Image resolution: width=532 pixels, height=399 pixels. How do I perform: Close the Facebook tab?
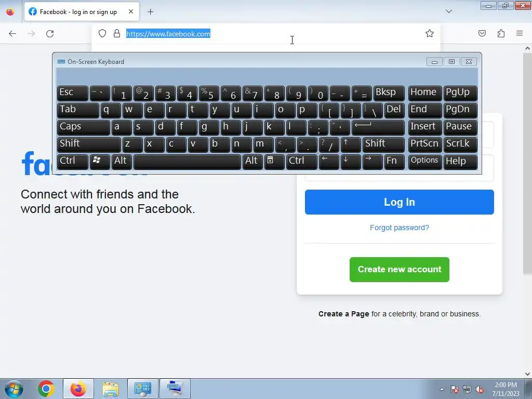[x=131, y=11]
